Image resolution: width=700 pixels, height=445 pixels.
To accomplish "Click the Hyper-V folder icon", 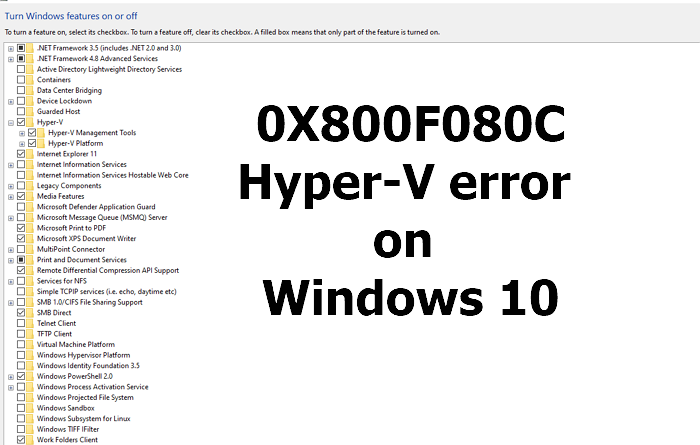I will point(30,122).
